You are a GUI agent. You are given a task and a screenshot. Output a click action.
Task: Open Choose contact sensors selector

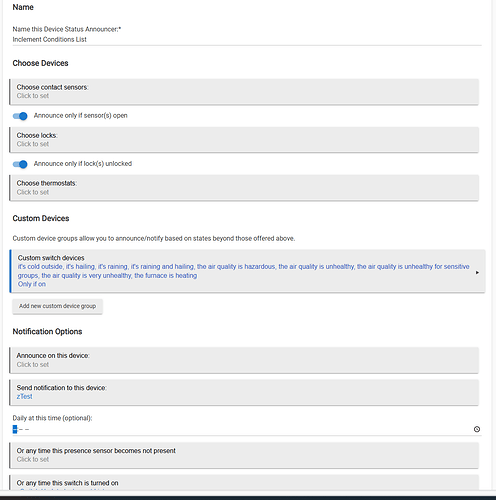point(244,92)
